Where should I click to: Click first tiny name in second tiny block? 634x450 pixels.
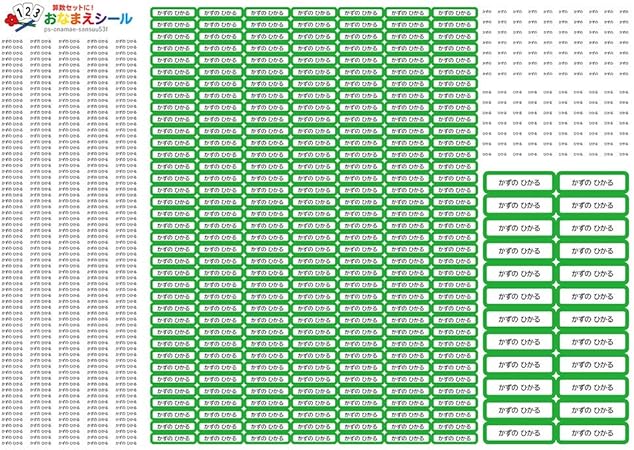tap(487, 93)
